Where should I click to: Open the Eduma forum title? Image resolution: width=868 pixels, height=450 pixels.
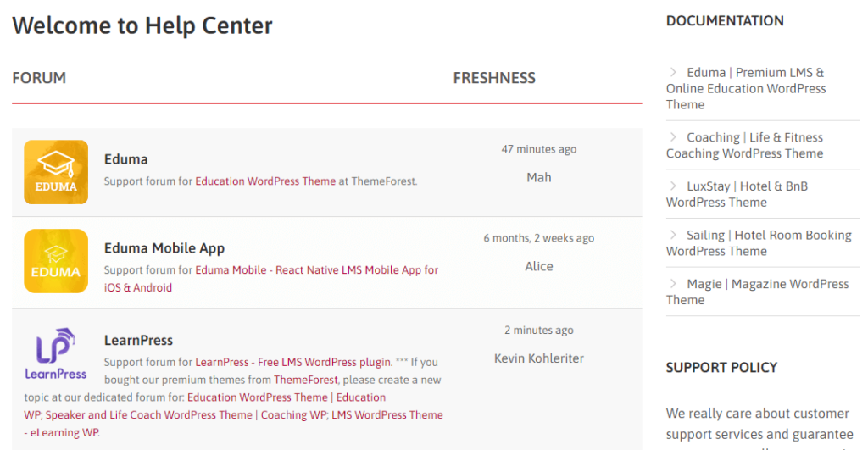[x=125, y=159]
